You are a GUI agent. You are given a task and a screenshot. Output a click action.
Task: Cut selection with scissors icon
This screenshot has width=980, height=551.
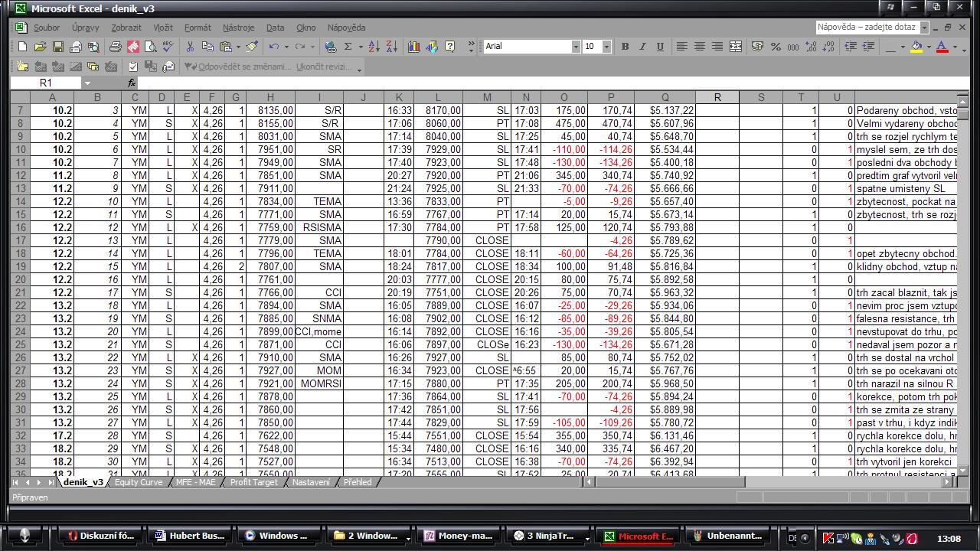(190, 47)
